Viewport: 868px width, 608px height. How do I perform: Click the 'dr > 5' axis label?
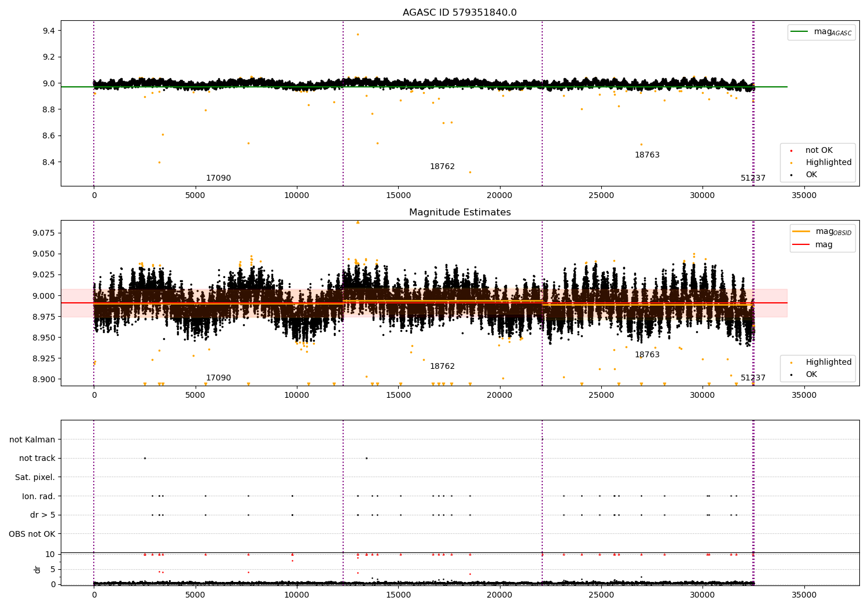click(43, 515)
